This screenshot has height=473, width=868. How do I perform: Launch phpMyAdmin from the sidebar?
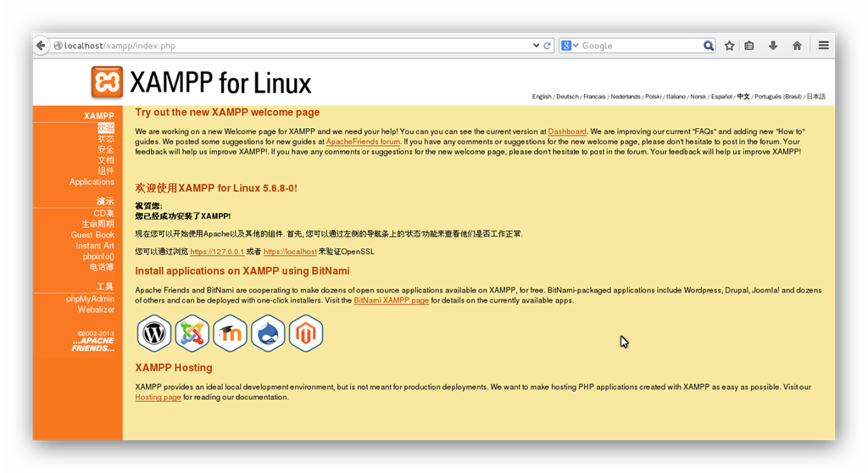[90, 298]
